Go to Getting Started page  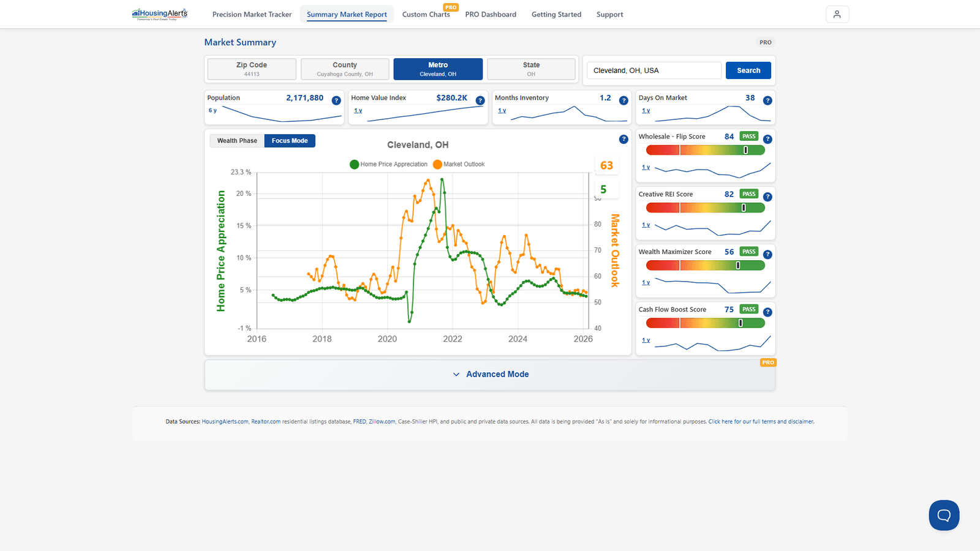point(556,15)
